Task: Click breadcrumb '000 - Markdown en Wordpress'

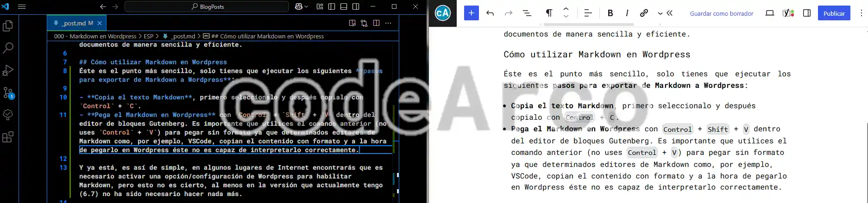Action: click(95, 36)
